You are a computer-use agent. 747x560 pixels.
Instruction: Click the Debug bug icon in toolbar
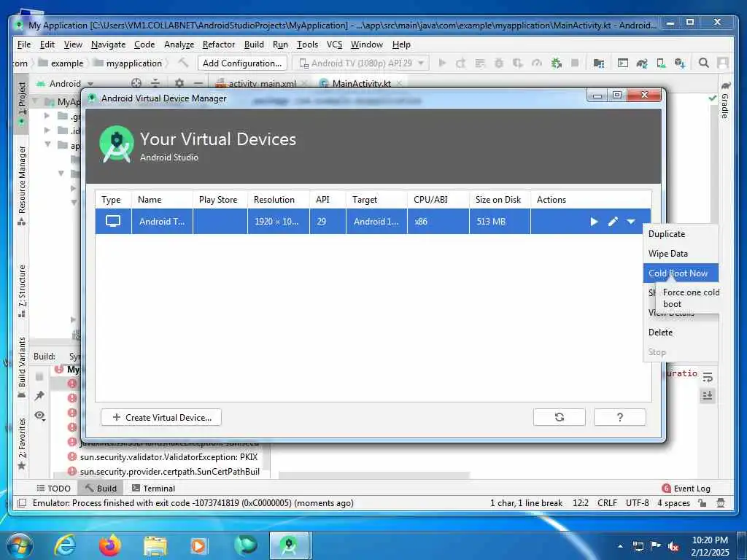click(x=499, y=63)
